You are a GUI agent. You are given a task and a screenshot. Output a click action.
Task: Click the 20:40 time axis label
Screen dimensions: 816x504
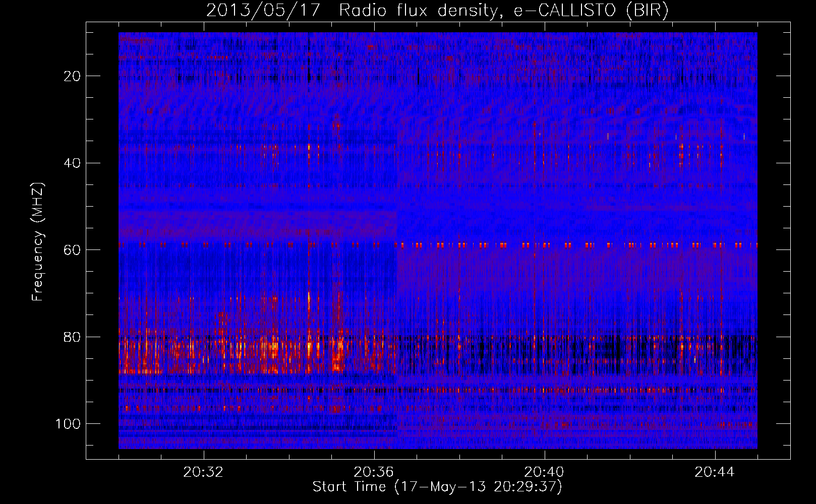coord(544,472)
